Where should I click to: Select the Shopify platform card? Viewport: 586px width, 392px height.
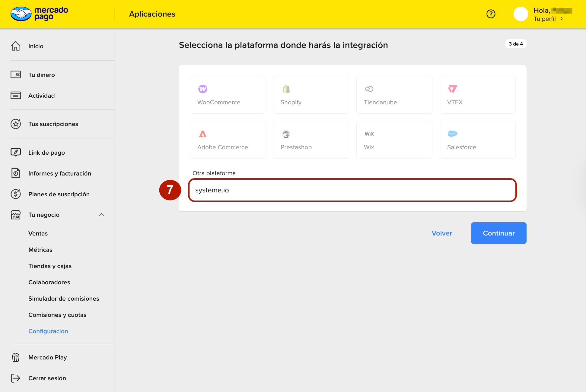(x=311, y=95)
